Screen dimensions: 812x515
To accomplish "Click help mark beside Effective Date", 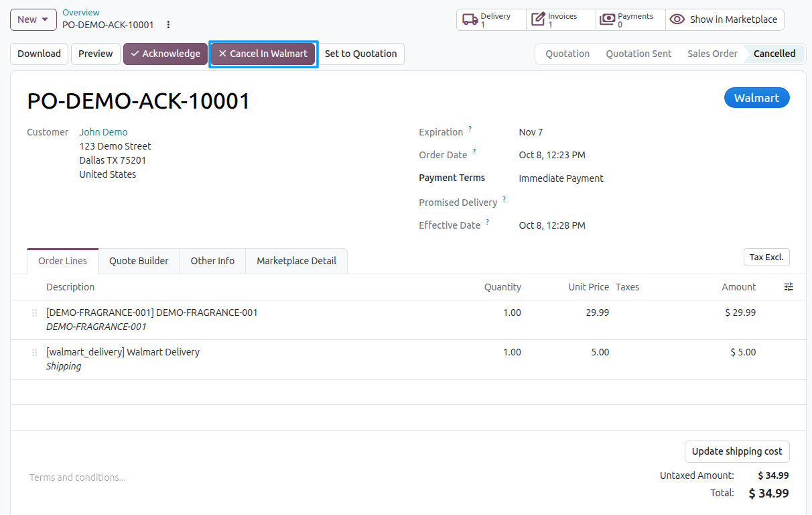I will 488,221.
